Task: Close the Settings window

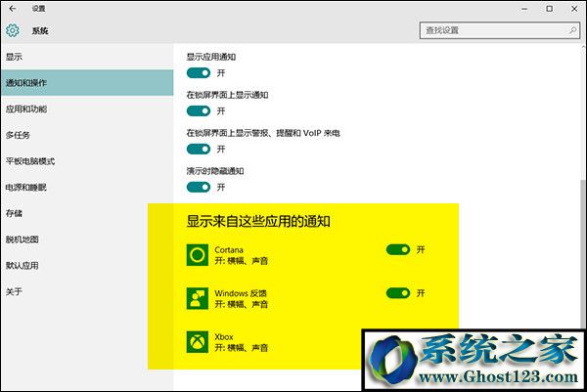Action: point(574,9)
